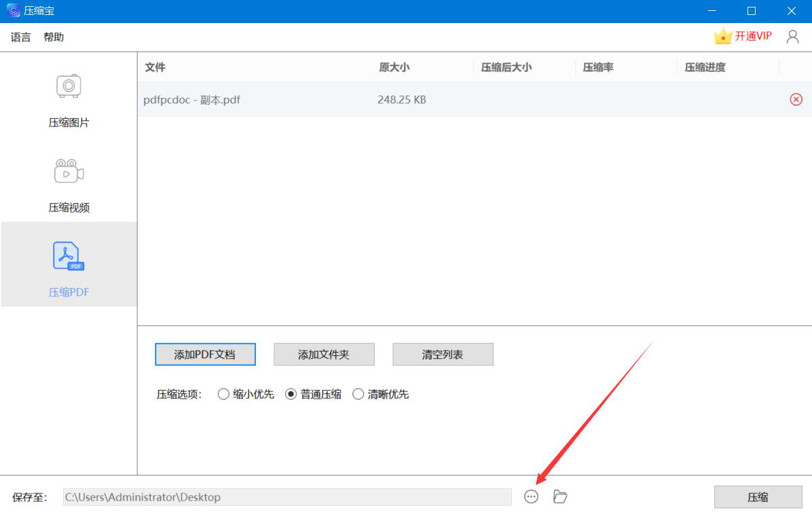The height and width of the screenshot is (515, 812).
Task: Click the 压缩宝 app logo in title bar
Action: point(13,10)
